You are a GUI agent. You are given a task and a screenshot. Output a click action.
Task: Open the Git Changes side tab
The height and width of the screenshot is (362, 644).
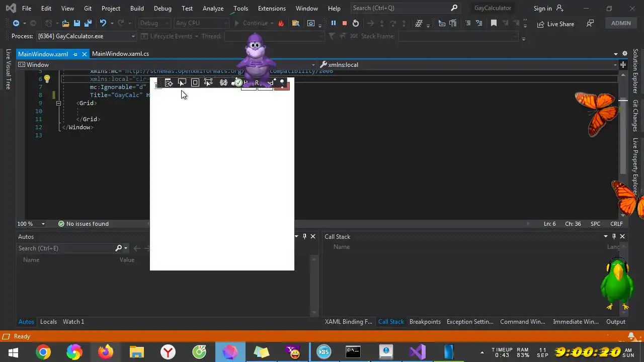coord(635,116)
